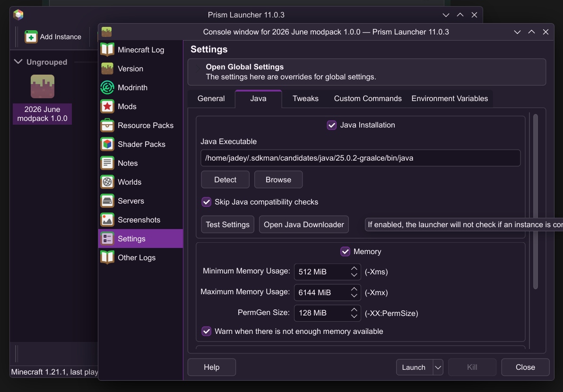Select Minecraft Log label in sidebar
This screenshot has height=392, width=563.
(141, 50)
